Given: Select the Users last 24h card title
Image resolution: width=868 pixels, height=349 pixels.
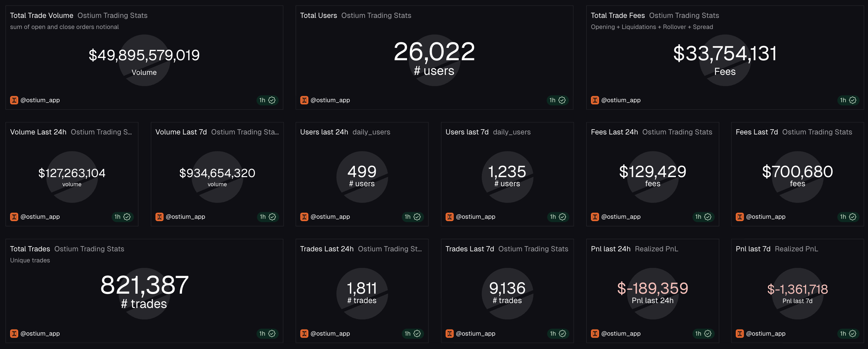Looking at the screenshot, I should (324, 132).
